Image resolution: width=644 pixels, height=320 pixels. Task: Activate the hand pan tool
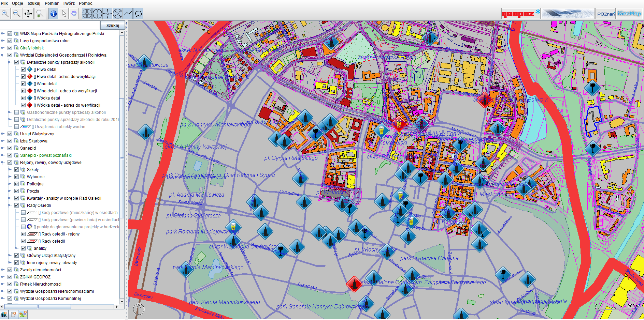(74, 14)
